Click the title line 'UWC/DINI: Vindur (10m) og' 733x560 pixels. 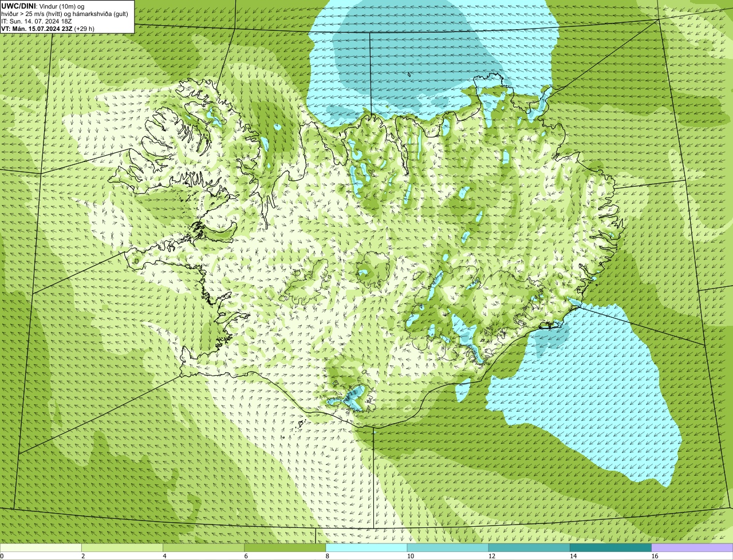[x=43, y=6]
